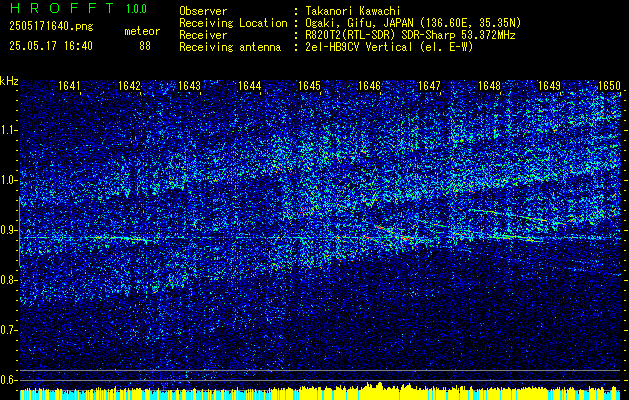Click the HROFFT program title
The height and width of the screenshot is (400, 629).
pyautogui.click(x=62, y=8)
